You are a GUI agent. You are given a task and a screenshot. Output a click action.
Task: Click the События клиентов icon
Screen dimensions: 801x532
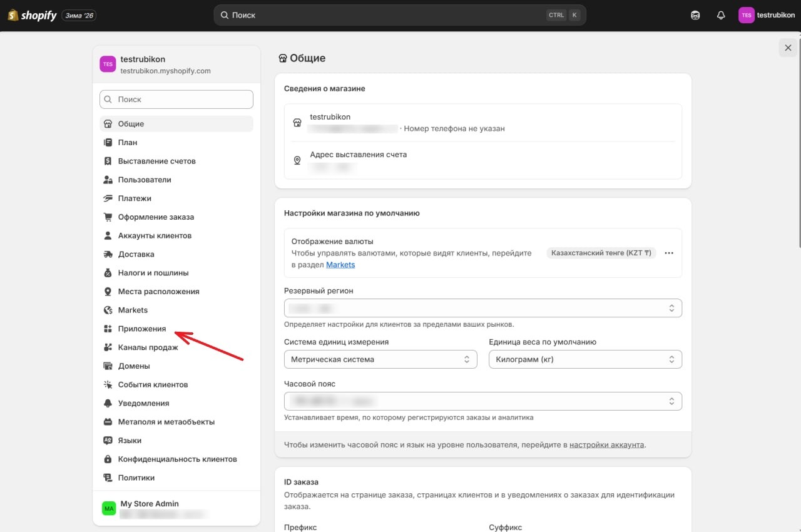[x=108, y=385]
